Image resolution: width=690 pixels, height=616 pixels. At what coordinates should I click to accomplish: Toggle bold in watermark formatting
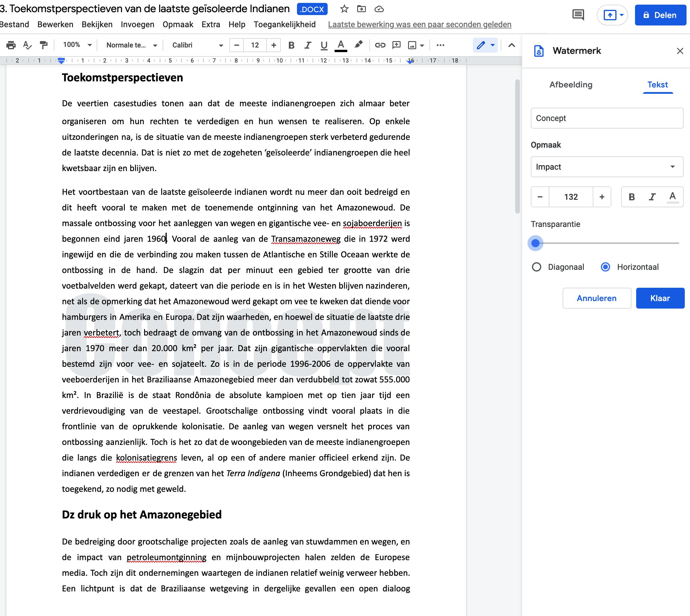point(632,197)
